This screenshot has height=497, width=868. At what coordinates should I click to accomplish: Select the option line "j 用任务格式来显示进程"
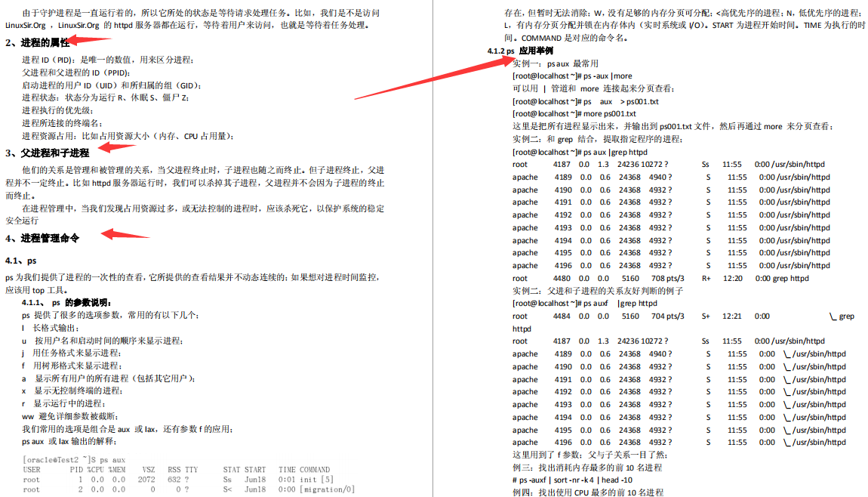tap(72, 353)
